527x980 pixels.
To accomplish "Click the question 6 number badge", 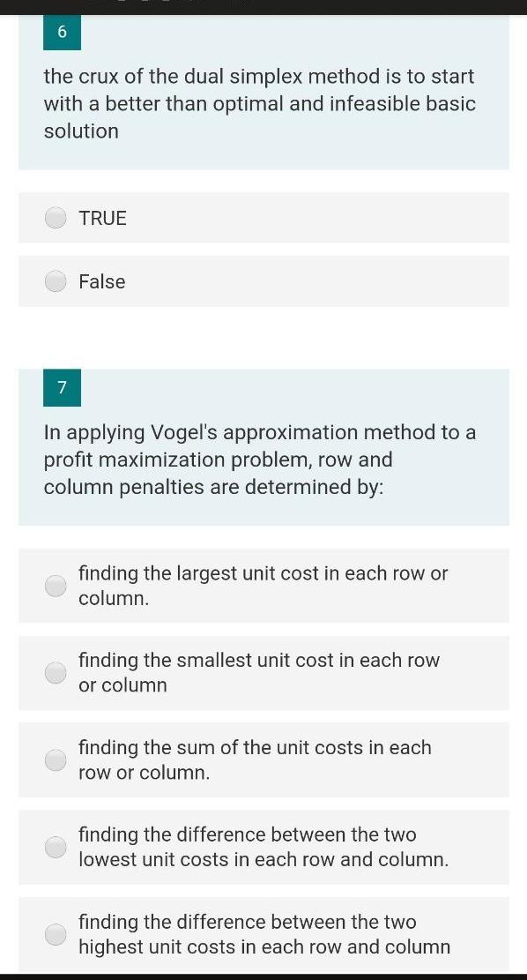I will click(62, 32).
